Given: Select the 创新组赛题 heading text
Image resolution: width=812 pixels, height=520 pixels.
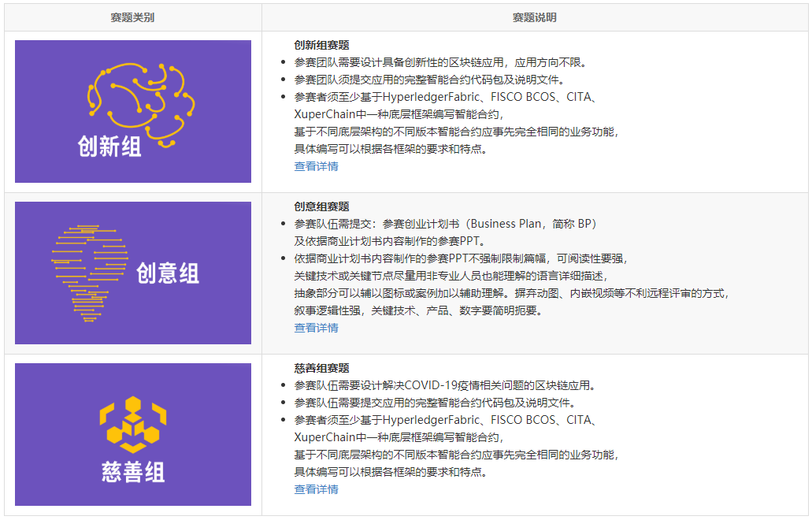Looking at the screenshot, I should click(x=321, y=45).
